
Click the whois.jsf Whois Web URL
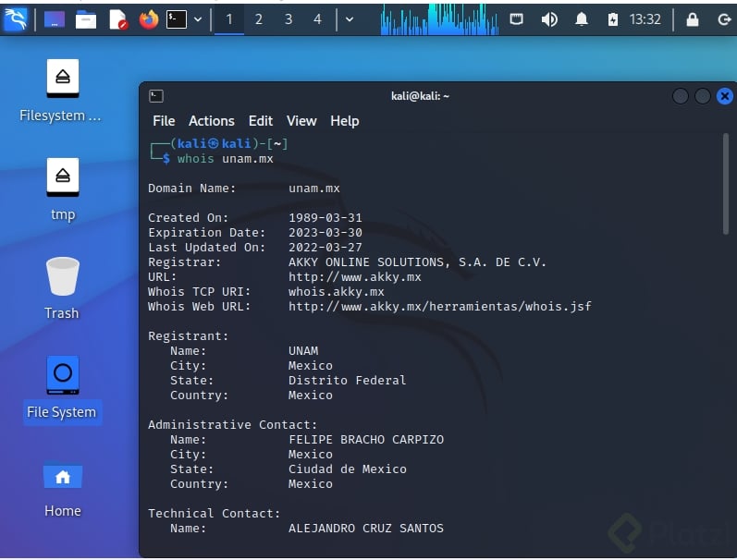click(x=439, y=306)
